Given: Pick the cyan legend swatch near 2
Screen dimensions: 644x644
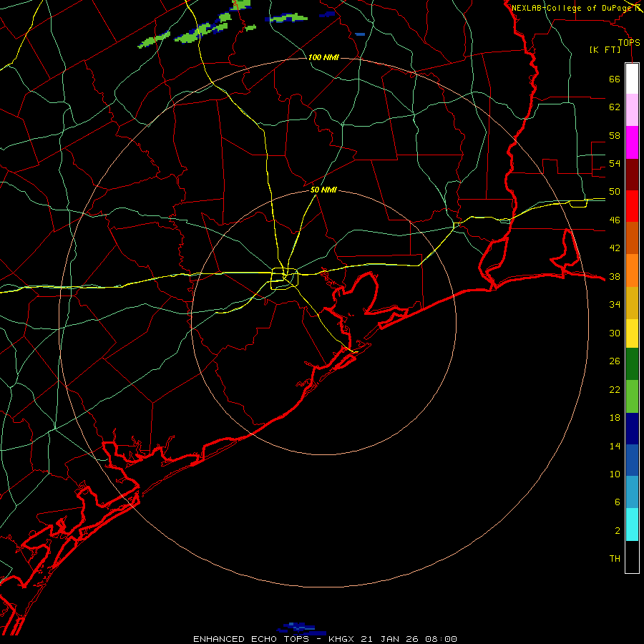Looking at the screenshot, I should click(632, 525).
